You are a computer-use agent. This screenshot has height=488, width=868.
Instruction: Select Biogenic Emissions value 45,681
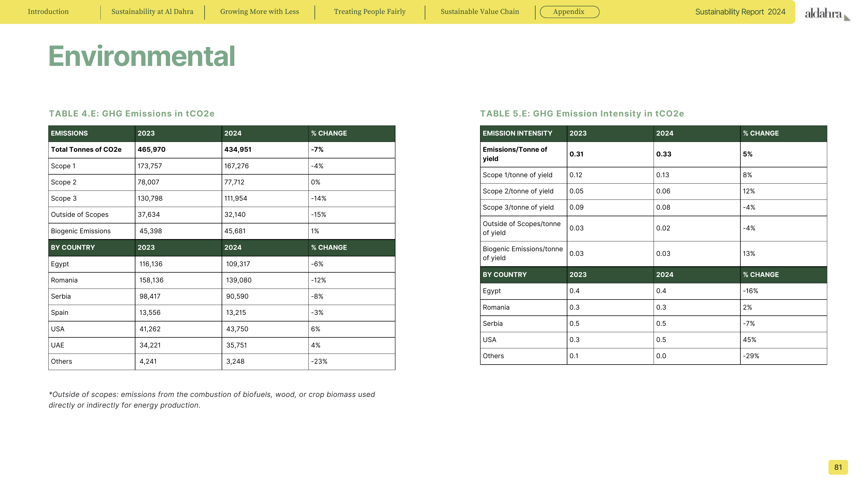pos(235,231)
